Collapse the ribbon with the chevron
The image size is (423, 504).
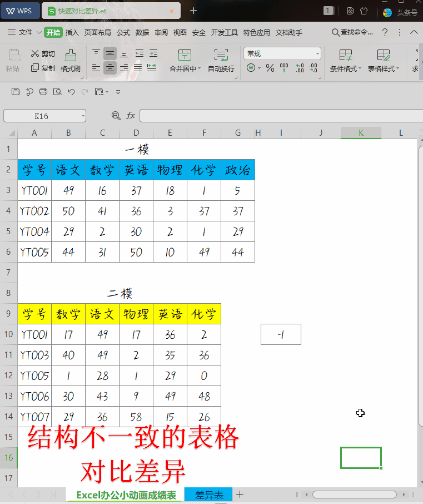coord(414,32)
